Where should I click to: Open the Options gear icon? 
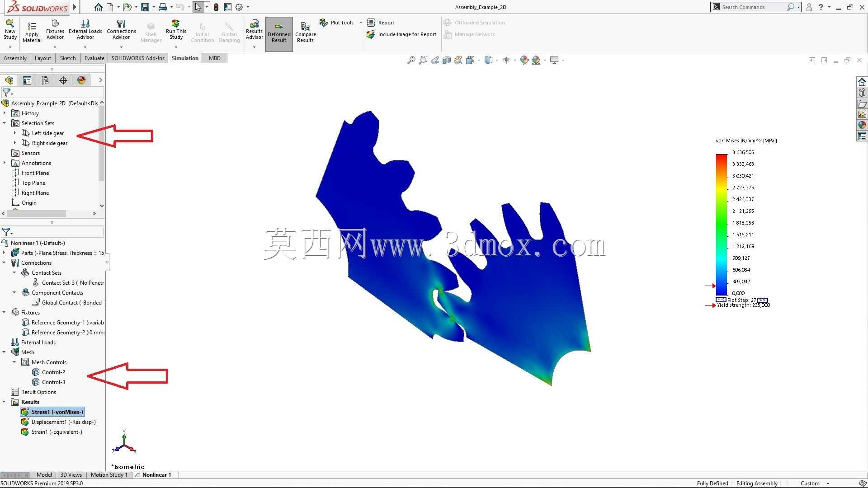[x=240, y=7]
